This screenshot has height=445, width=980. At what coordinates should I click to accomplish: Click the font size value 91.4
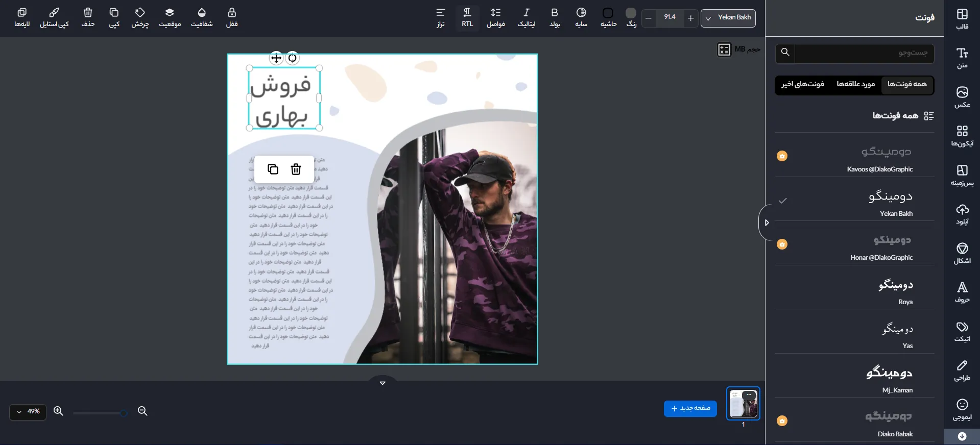[x=670, y=17]
